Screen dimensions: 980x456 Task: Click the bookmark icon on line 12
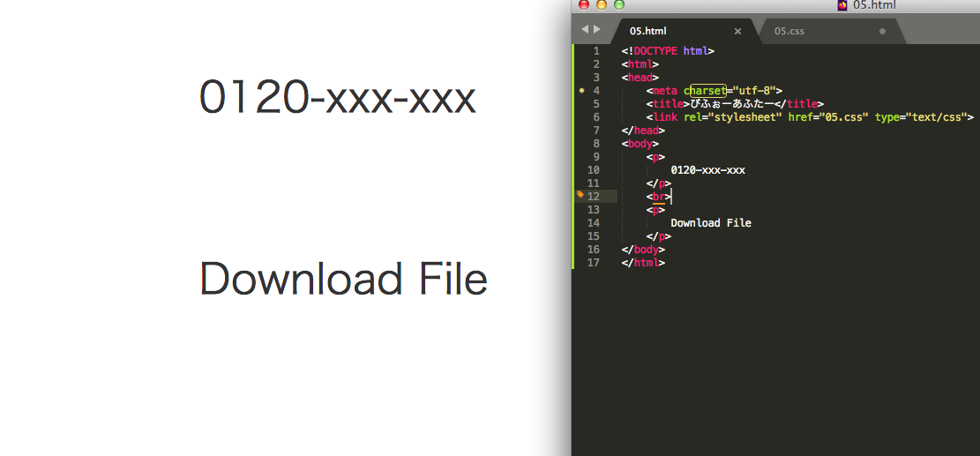coord(580,195)
